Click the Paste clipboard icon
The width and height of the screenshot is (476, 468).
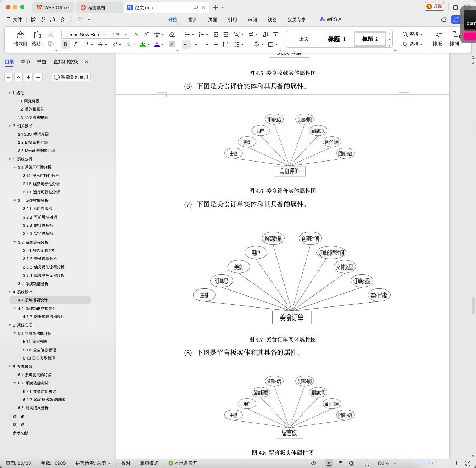(x=38, y=34)
